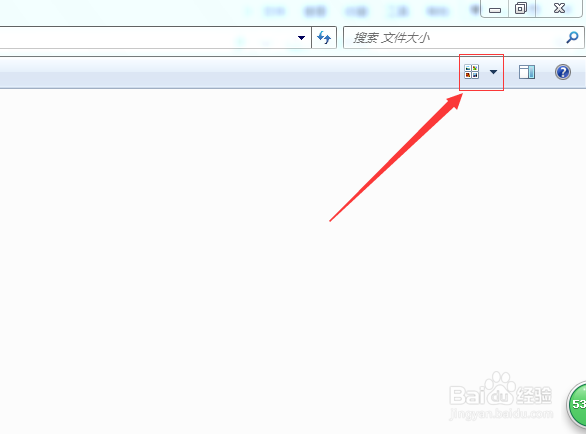Click in the 搜索 文件大小 search box
Screen dimensions: 586x434
coord(463,37)
